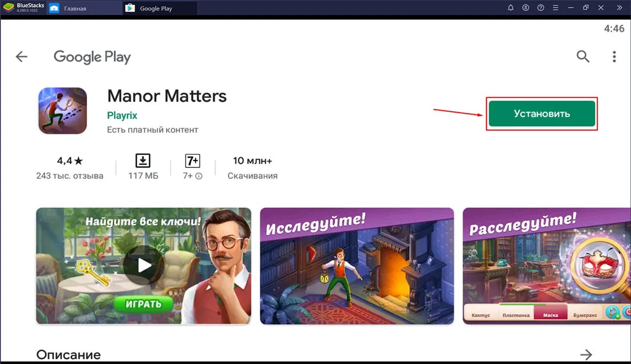Open the BlueStacks help question icon
This screenshot has height=364, width=631.
[x=541, y=8]
